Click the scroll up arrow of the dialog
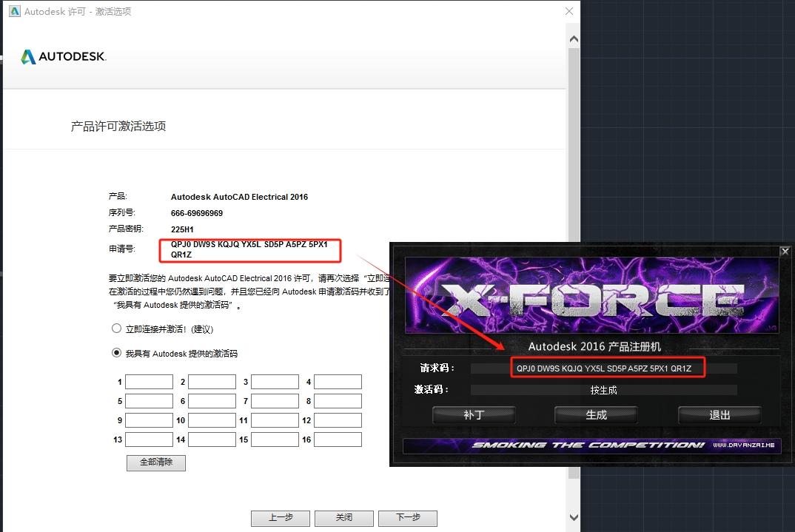 (573, 36)
